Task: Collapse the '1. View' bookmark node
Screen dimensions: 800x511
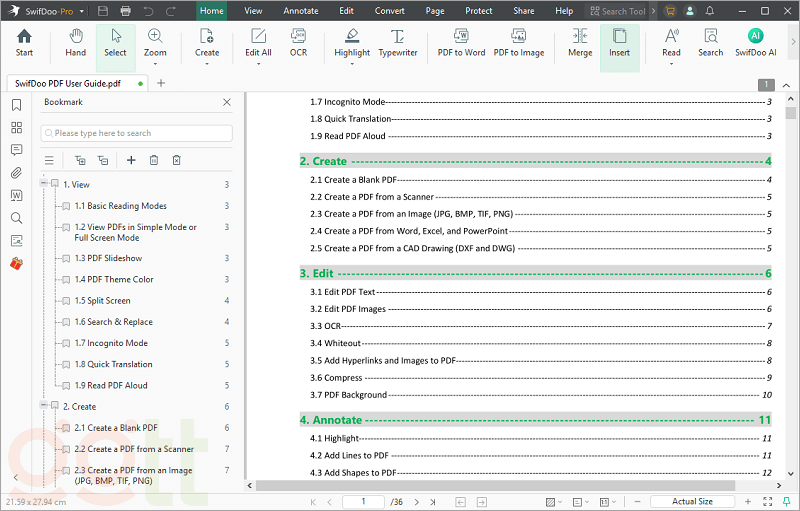Action: tap(43, 184)
